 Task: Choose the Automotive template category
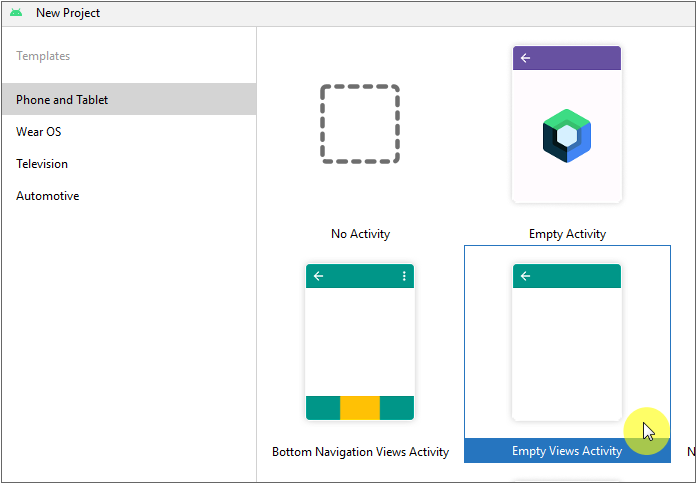tap(47, 196)
